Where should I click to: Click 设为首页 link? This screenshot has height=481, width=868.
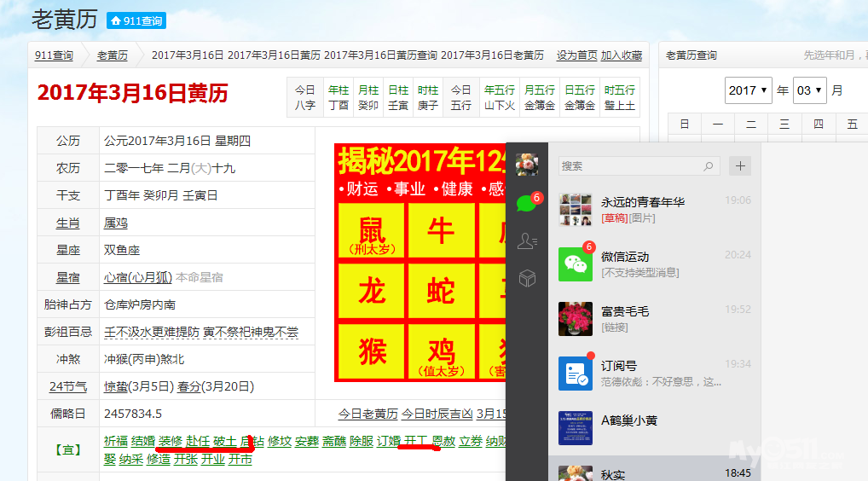click(576, 55)
